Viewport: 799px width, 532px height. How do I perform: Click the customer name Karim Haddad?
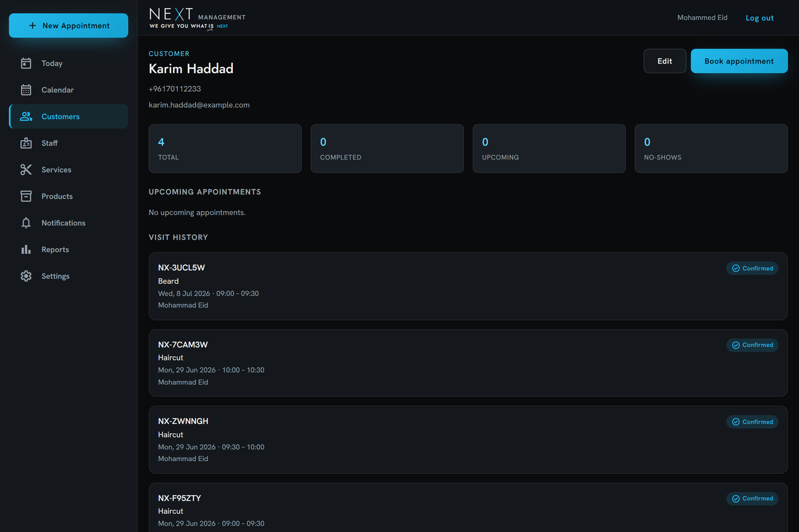pyautogui.click(x=191, y=69)
